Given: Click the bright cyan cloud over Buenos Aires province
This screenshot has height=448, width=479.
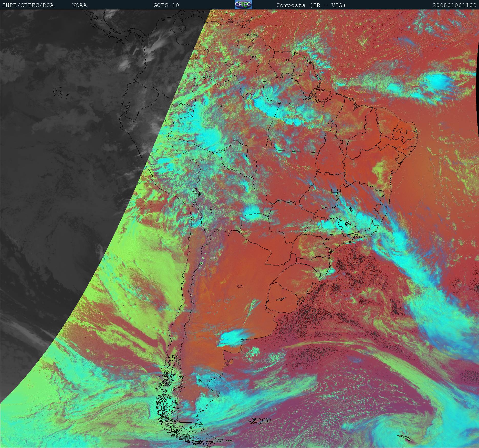Looking at the screenshot, I should coord(232,336).
